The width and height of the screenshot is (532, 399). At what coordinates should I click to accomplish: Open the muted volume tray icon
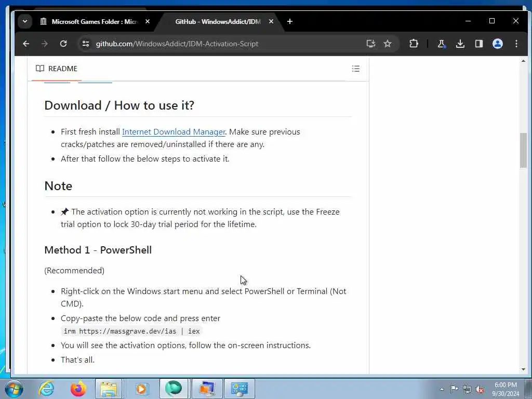click(x=480, y=390)
